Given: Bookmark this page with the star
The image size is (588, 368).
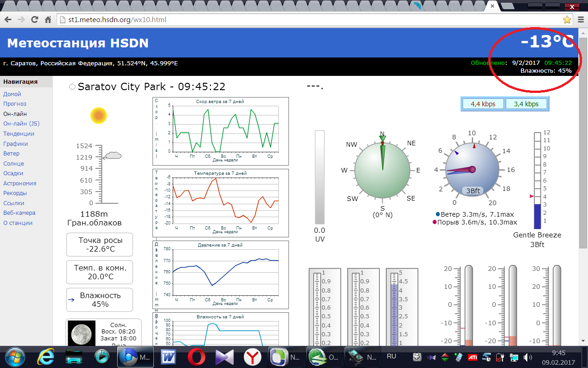Looking at the screenshot, I should tap(567, 20).
